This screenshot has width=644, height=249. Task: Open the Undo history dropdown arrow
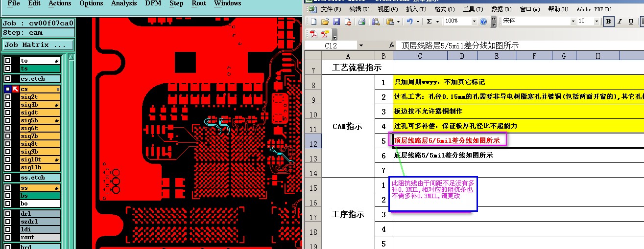417,22
